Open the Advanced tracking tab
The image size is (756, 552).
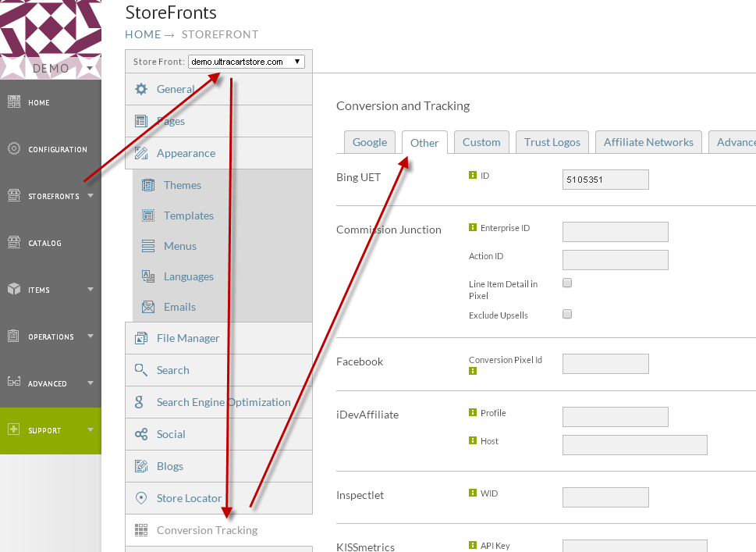coord(733,142)
